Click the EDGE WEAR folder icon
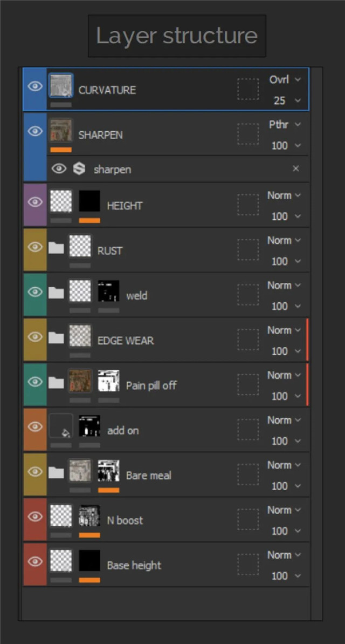Image resolution: width=345 pixels, height=644 pixels. (x=56, y=338)
